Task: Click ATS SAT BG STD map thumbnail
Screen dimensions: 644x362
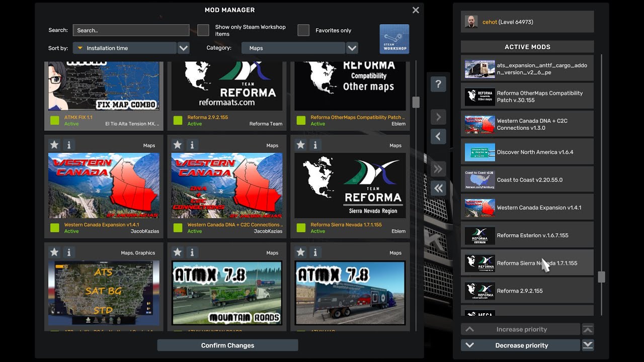Action: 104,293
